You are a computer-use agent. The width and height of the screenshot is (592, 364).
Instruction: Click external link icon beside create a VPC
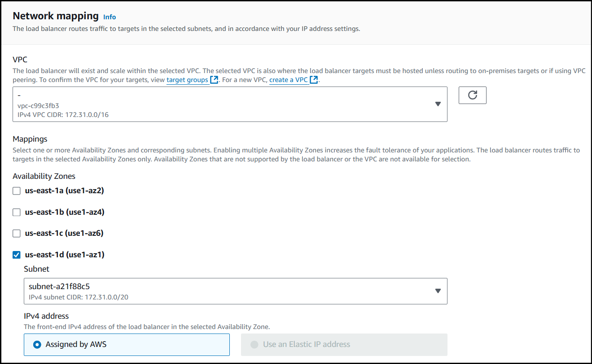[314, 80]
